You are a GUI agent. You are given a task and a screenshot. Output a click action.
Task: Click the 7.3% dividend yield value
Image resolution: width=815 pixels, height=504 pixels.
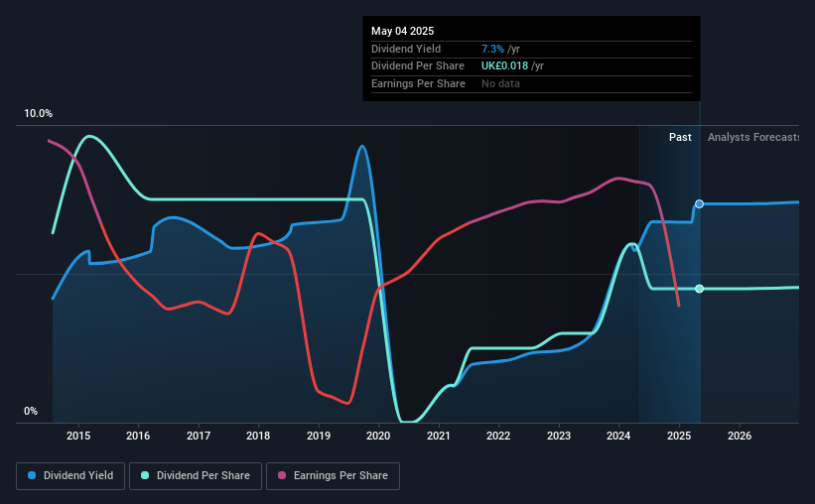click(492, 49)
